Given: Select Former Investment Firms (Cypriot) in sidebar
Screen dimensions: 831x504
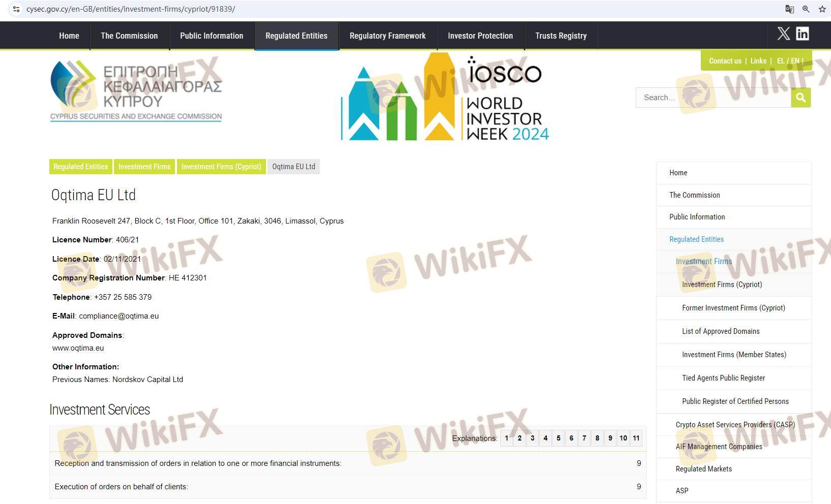Looking at the screenshot, I should pos(733,308).
